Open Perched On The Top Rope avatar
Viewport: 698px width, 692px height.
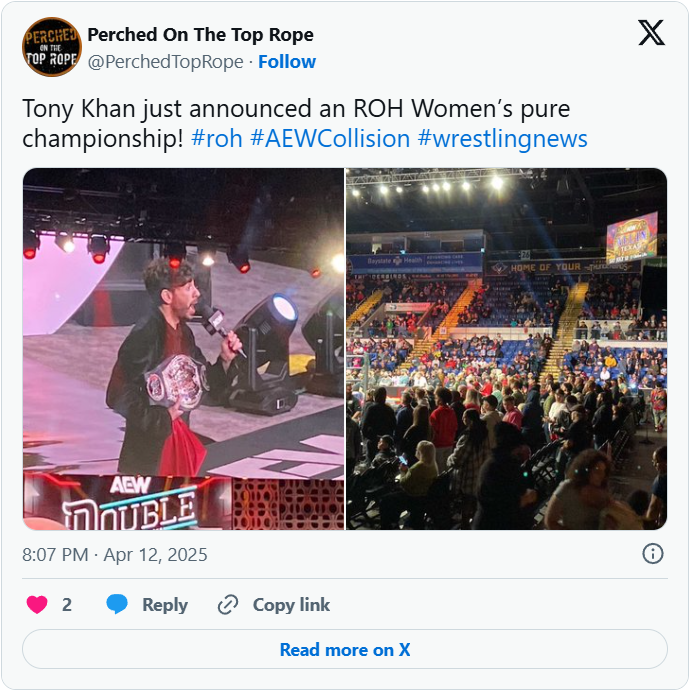[x=52, y=47]
